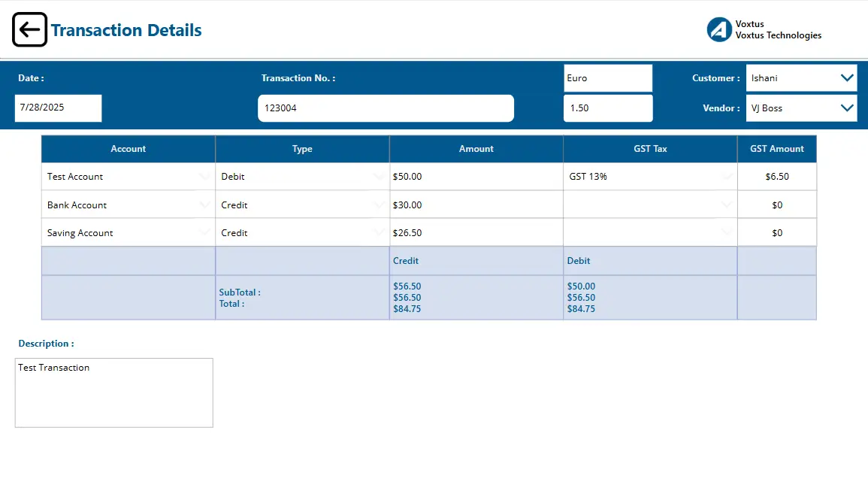Screen dimensions: 868x488
Task: Open the empty GST Tax dropdown in Saving Account row
Action: coord(651,232)
